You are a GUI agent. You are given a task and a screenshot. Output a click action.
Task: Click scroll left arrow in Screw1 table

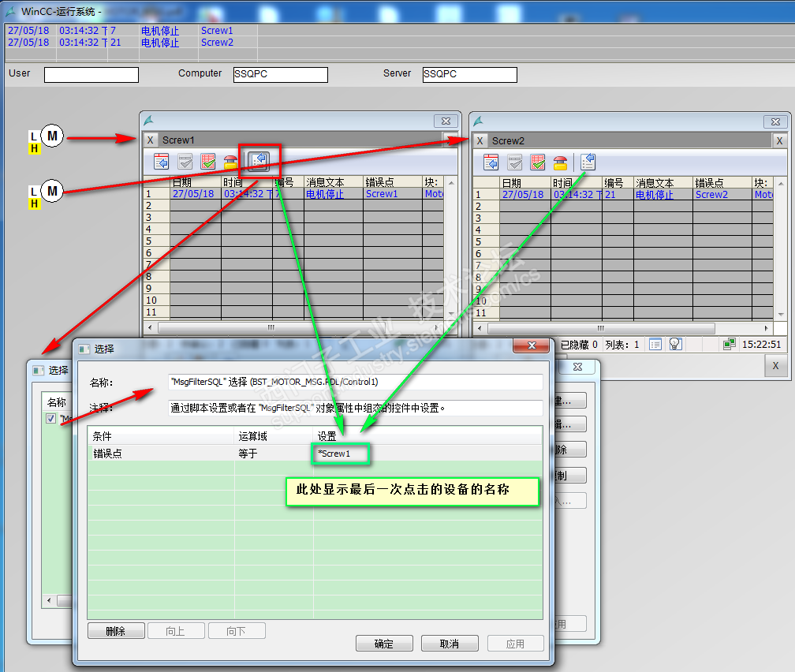(150, 327)
